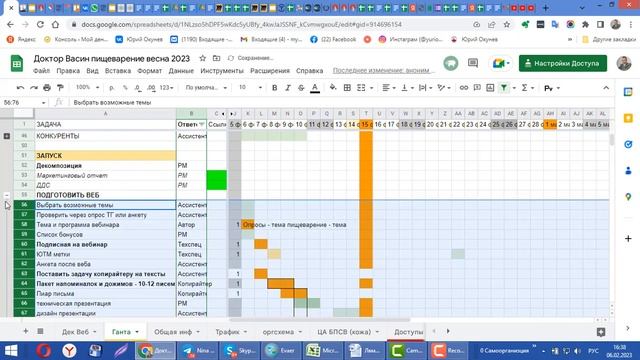Open Google Maps side panel icon
640x360 pixels.
pyautogui.click(x=628, y=197)
